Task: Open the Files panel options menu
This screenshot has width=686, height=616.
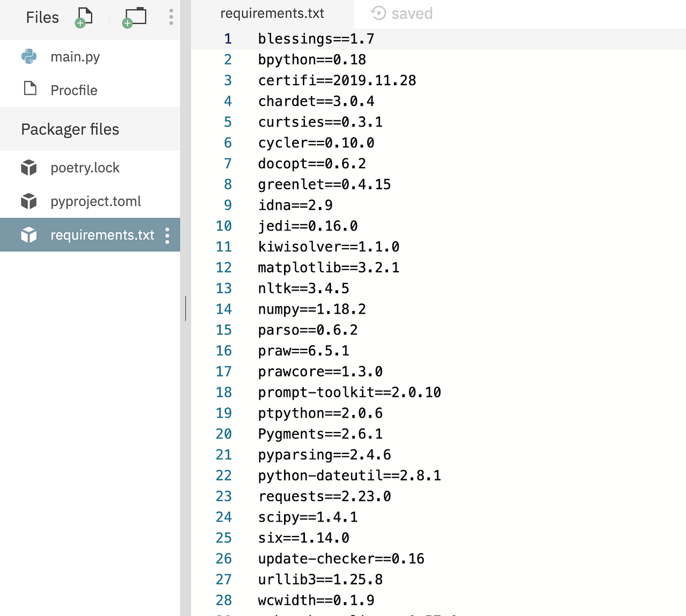Action: point(170,17)
